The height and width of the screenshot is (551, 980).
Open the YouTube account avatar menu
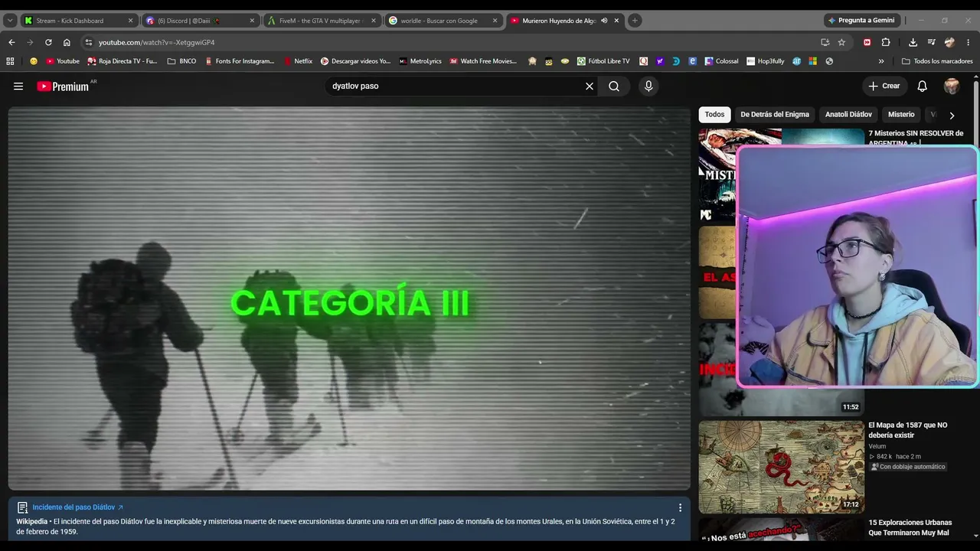952,86
